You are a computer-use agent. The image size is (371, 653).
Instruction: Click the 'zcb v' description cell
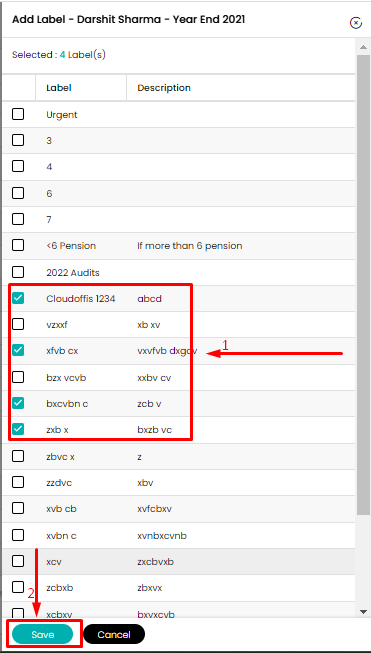click(x=149, y=404)
